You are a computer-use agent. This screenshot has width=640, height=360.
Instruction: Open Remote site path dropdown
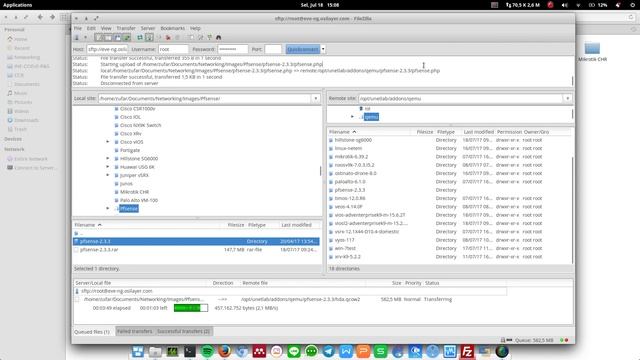click(x=567, y=98)
